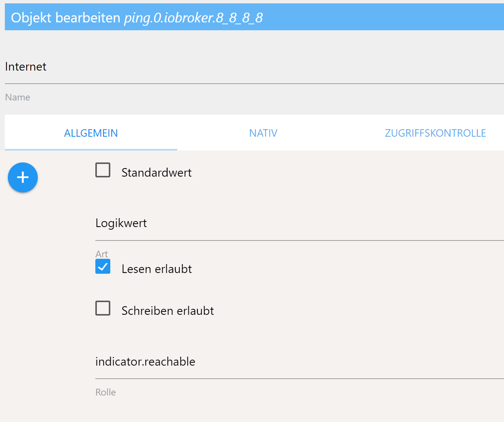Focus the Name field containing Internet
Viewport: 504px width, 422px height.
254,67
